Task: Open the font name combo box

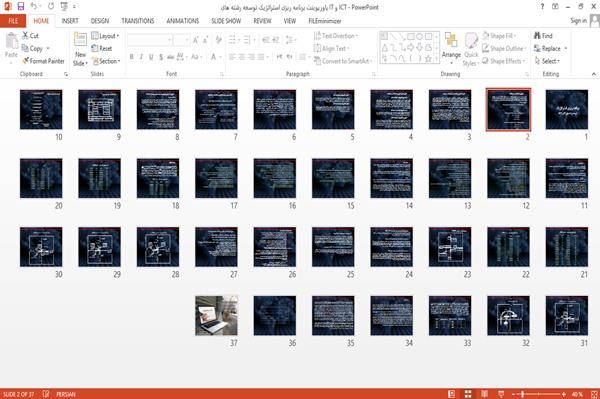Action: click(x=150, y=40)
